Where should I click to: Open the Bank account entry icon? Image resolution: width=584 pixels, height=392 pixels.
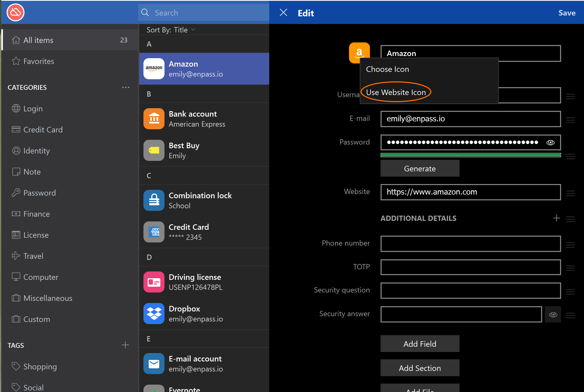point(154,119)
